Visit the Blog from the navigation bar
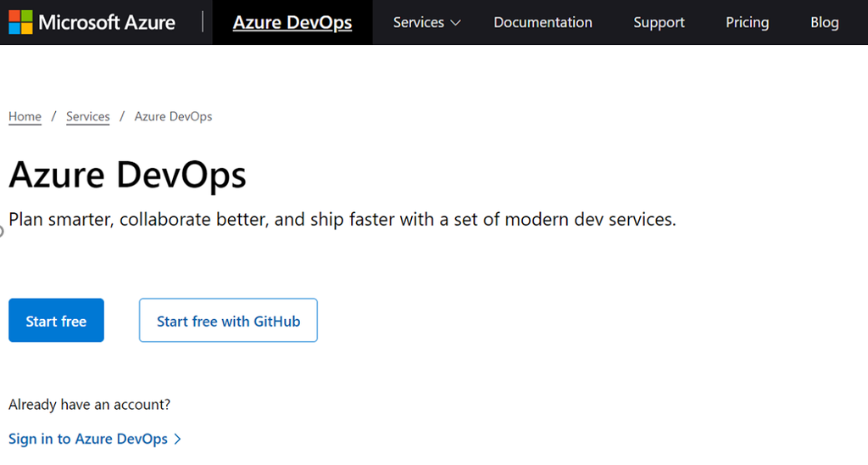This screenshot has width=868, height=465. [824, 23]
